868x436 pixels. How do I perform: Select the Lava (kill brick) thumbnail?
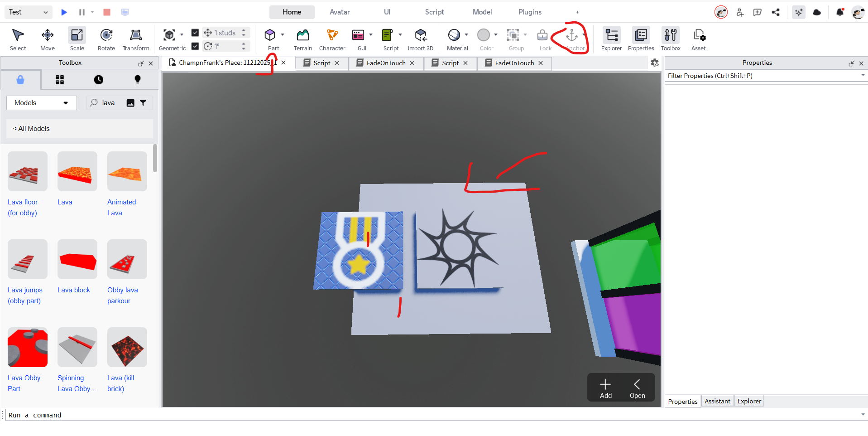pyautogui.click(x=127, y=347)
